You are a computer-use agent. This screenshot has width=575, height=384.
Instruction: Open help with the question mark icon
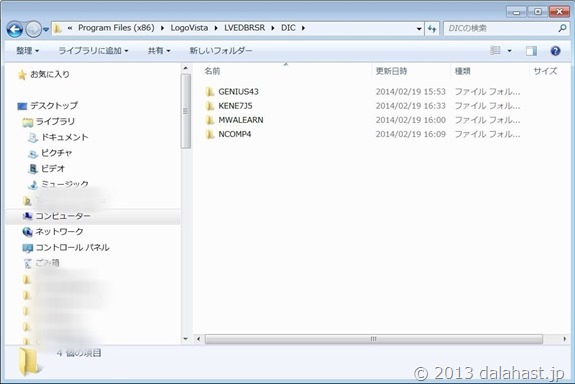[555, 51]
